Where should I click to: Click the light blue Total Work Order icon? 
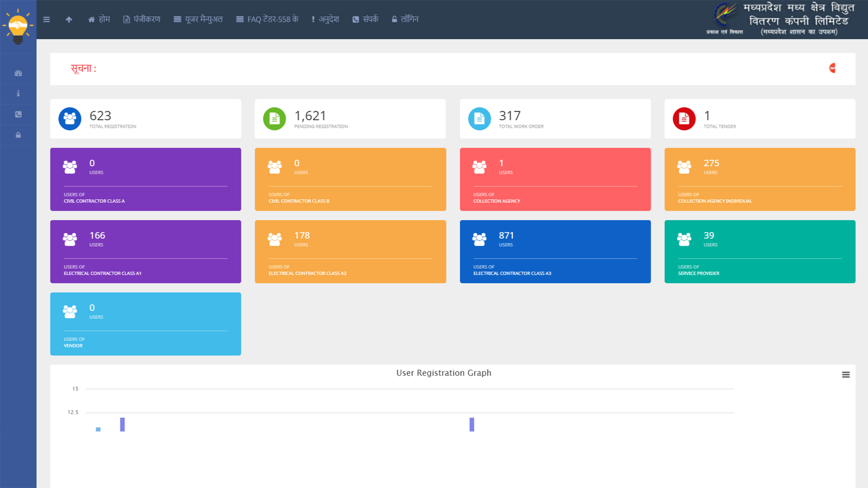[479, 119]
